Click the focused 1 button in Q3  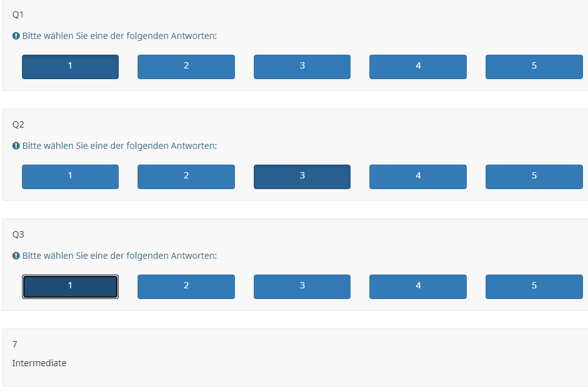click(70, 286)
